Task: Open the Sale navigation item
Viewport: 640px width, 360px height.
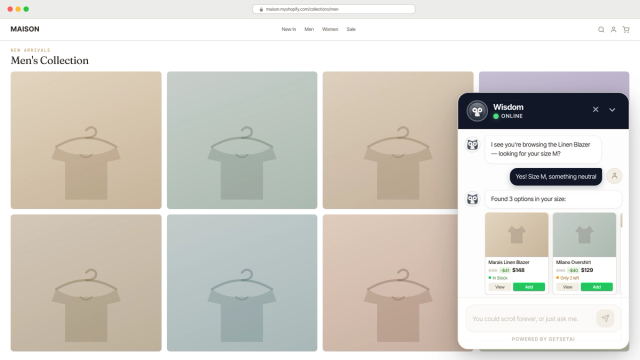Action: point(351,29)
